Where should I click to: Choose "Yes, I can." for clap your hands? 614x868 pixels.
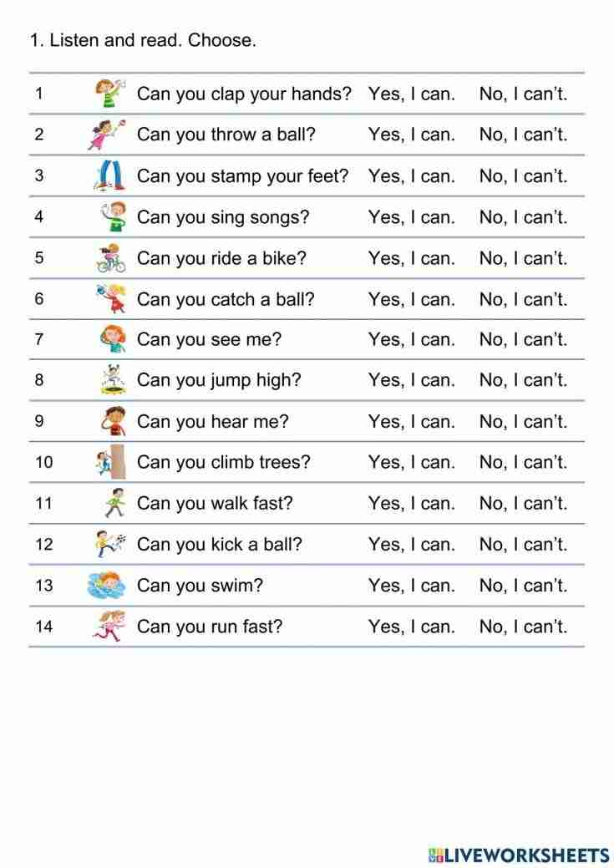(x=412, y=94)
